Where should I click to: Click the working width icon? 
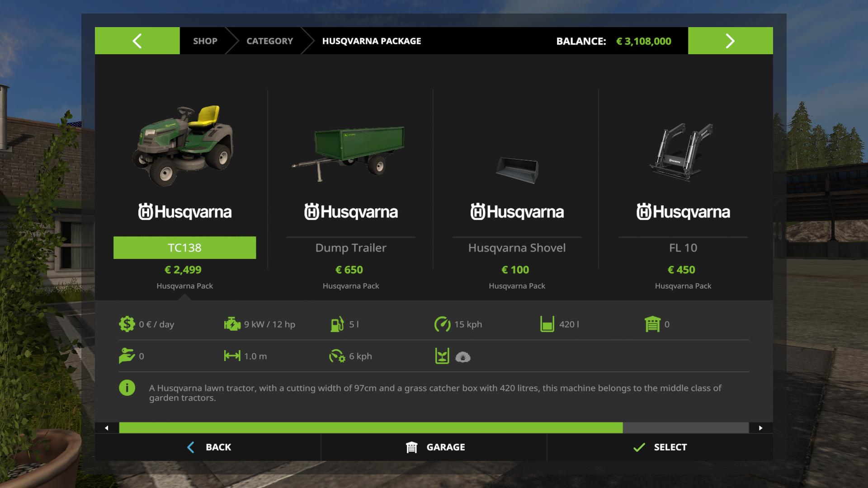point(232,356)
